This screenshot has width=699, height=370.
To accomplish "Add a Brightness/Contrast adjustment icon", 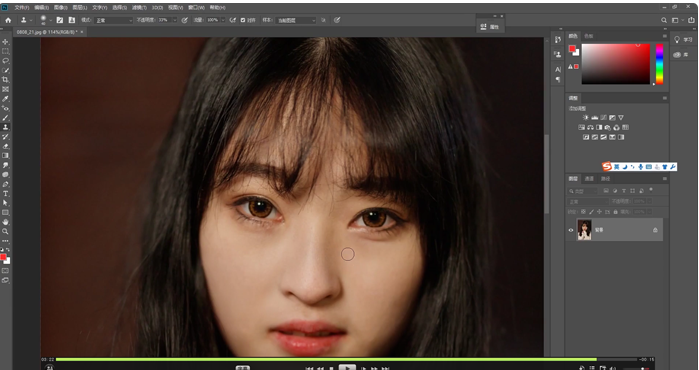I will click(x=586, y=118).
